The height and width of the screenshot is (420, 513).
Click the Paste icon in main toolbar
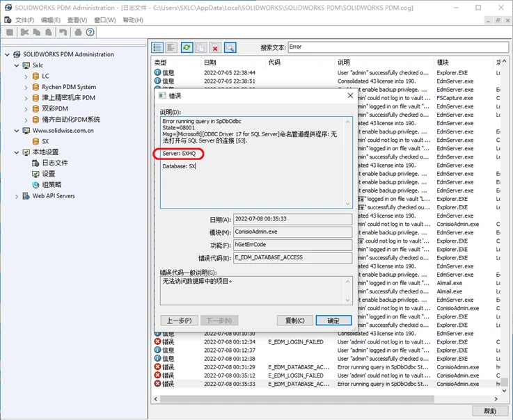point(49,32)
